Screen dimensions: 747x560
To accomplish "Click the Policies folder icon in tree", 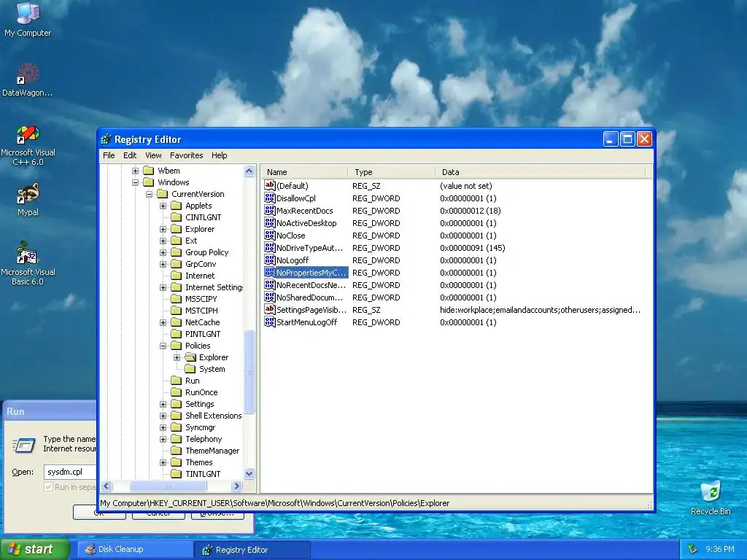I will pos(177,346).
